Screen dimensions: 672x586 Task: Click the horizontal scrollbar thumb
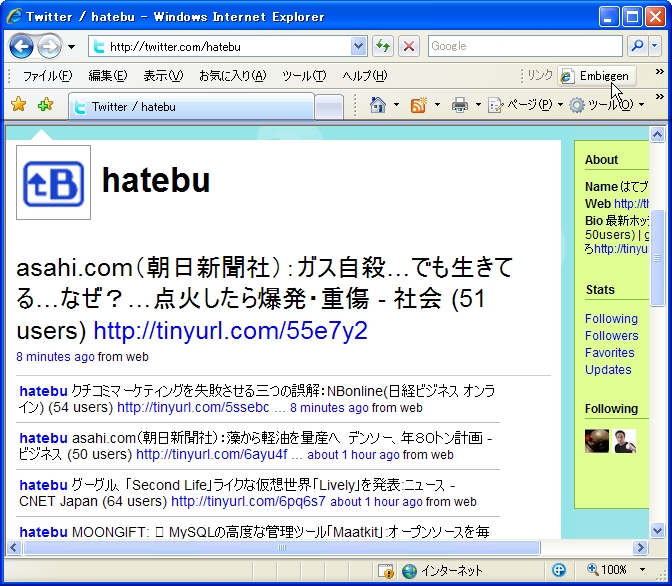click(282, 547)
